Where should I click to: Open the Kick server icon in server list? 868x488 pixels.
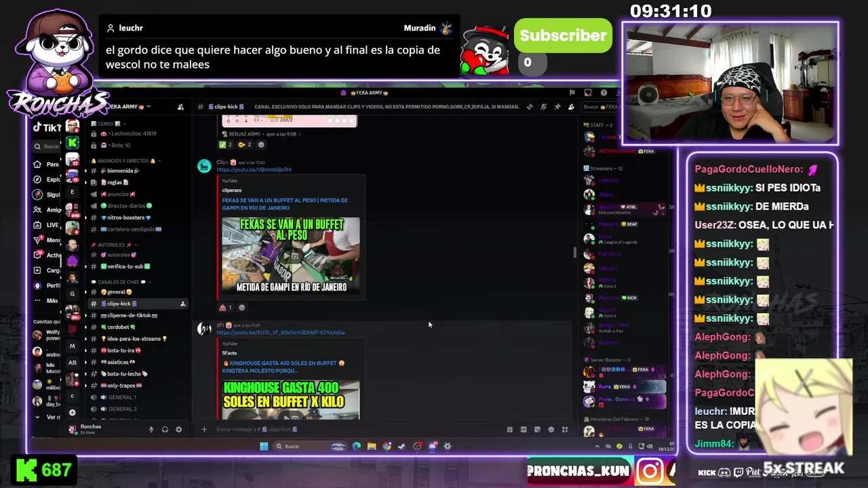pyautogui.click(x=73, y=142)
